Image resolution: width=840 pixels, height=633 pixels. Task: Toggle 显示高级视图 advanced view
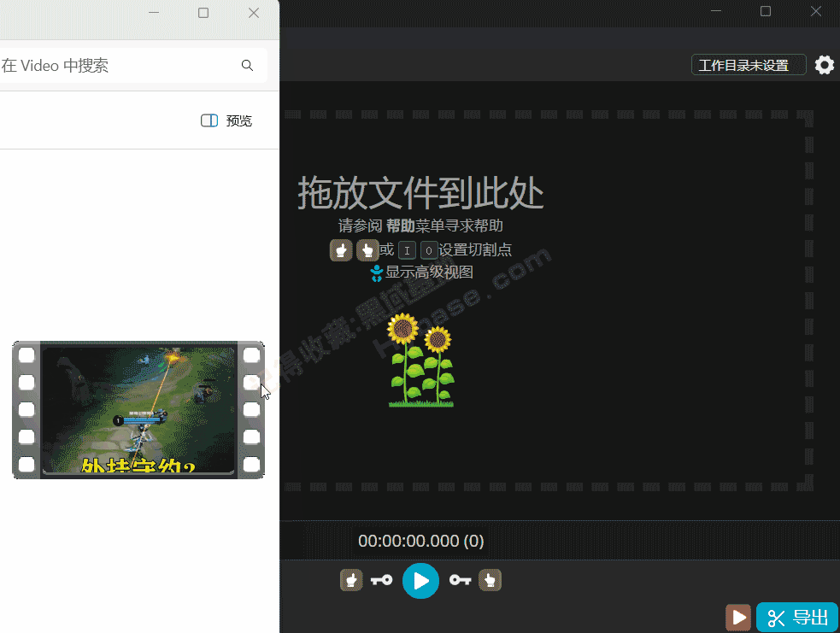(422, 273)
